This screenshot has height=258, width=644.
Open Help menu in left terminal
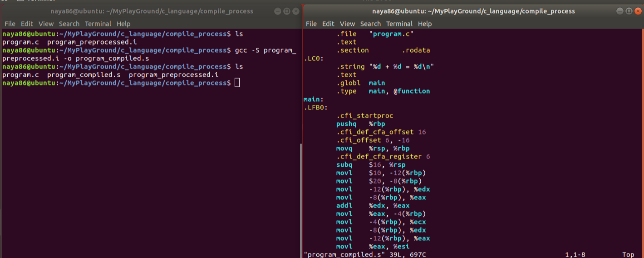tap(123, 24)
